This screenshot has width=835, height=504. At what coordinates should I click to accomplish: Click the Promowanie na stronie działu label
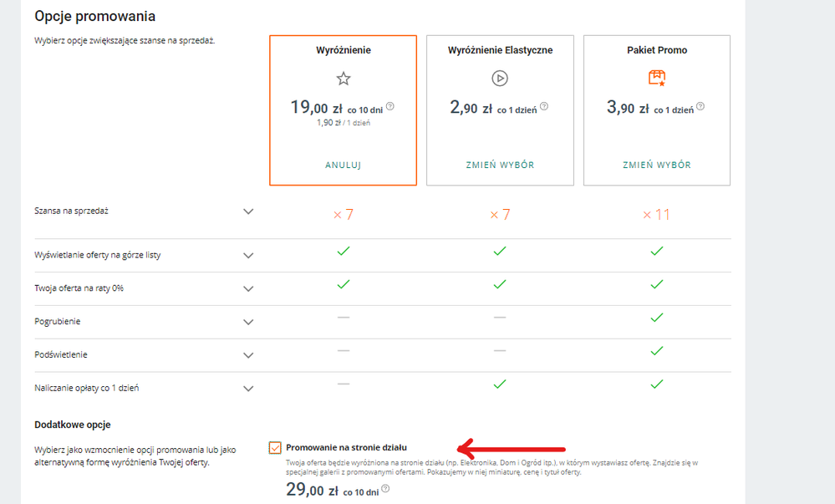click(346, 447)
